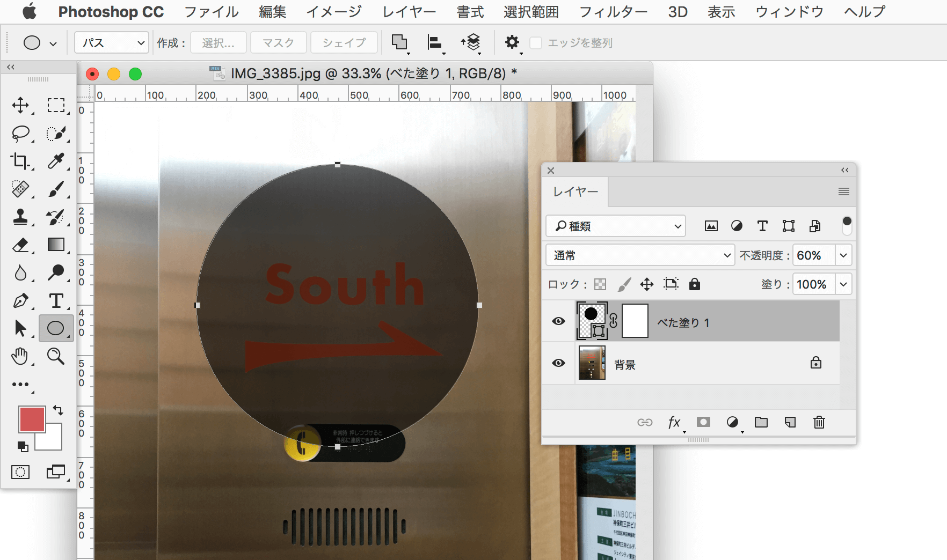Collapse the Layers panel with double arrows

pyautogui.click(x=845, y=170)
